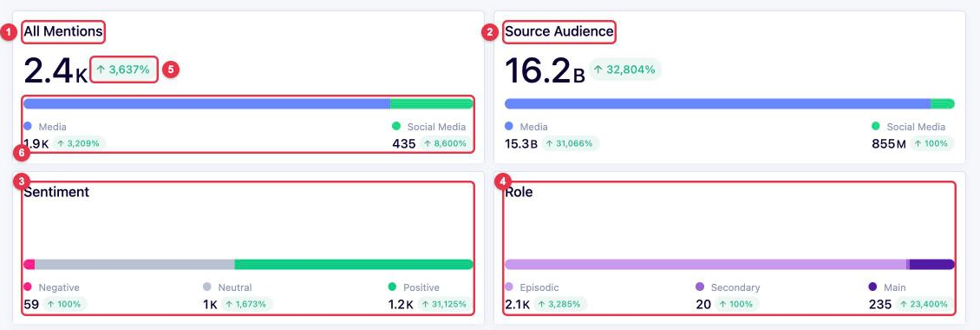Click the blue Media segment in All Mentions bar
This screenshot has height=330, width=980.
click(207, 104)
